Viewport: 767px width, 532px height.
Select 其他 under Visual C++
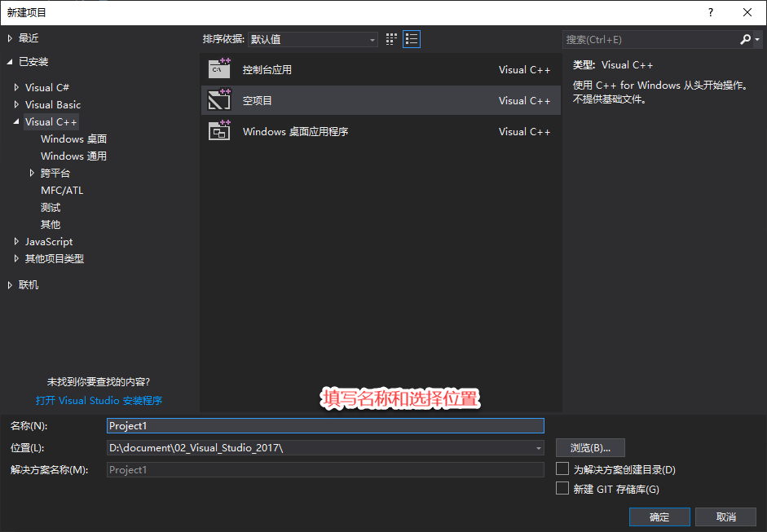click(x=51, y=224)
